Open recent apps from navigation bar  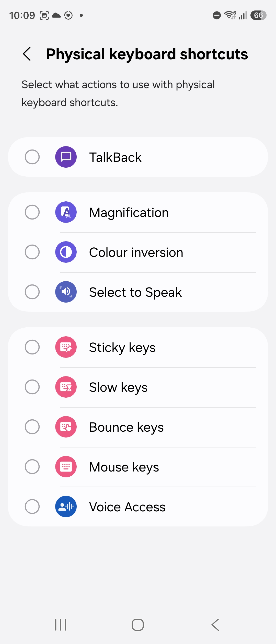61,625
